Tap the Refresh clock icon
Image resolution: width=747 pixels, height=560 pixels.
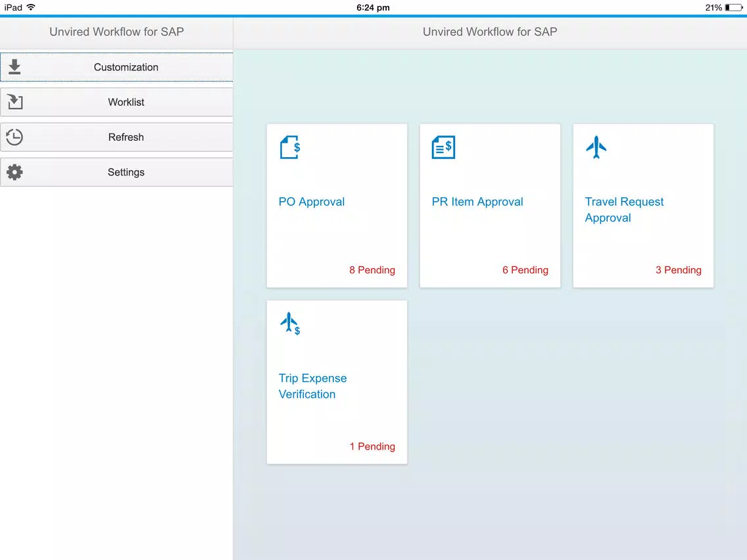point(14,137)
